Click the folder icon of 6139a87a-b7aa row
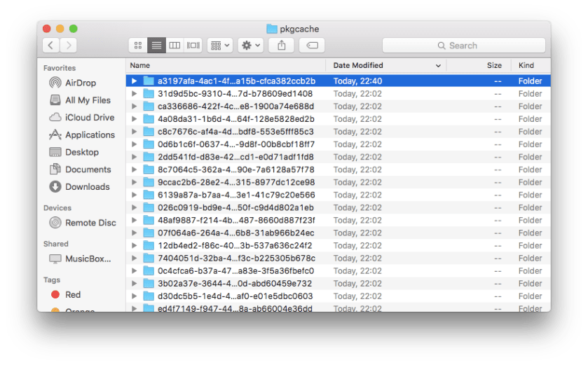Viewport: 588px width, 365px height. point(149,195)
